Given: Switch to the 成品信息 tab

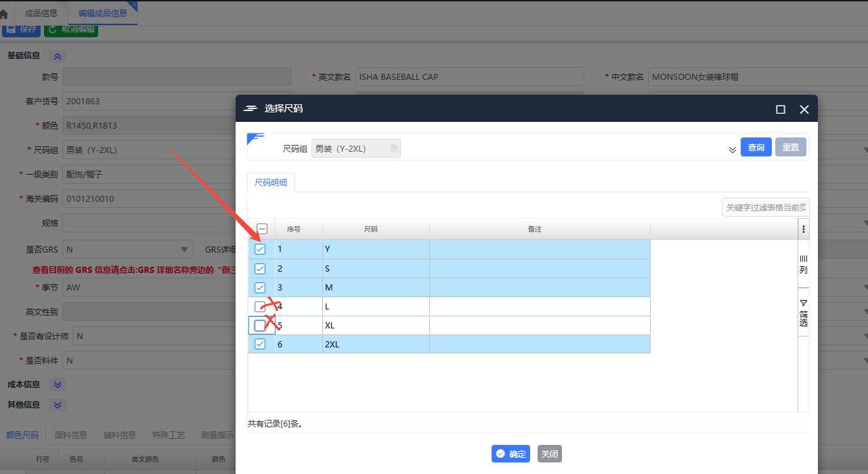Looking at the screenshot, I should pyautogui.click(x=41, y=14).
